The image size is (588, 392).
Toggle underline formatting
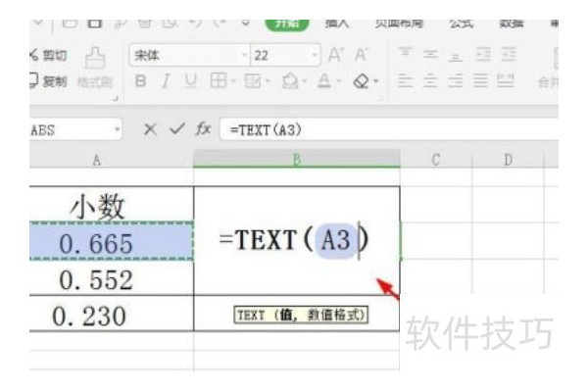(190, 80)
